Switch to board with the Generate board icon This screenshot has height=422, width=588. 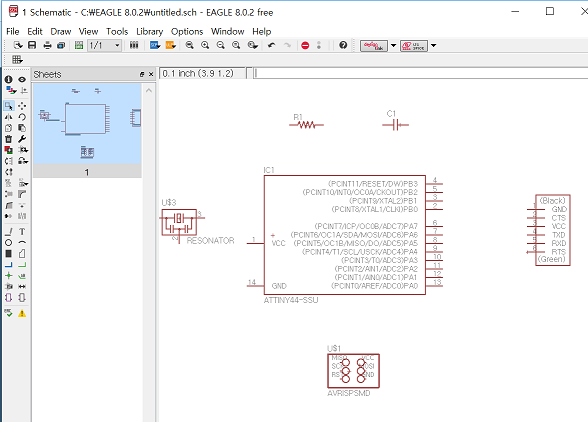(x=79, y=45)
